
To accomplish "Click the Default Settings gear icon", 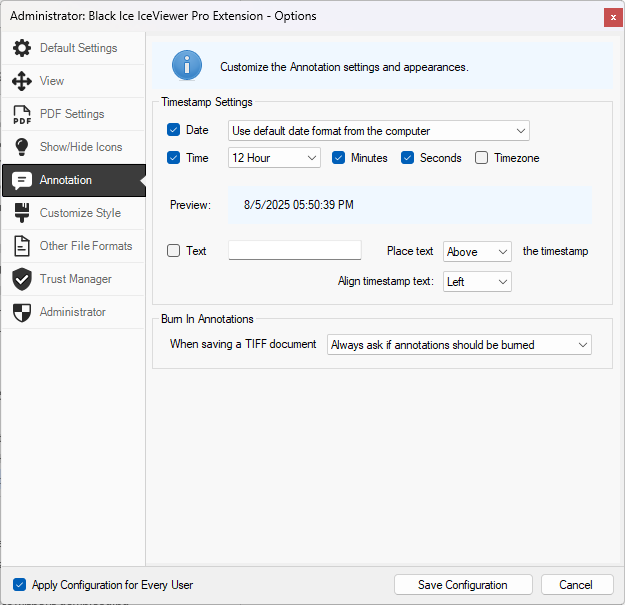I will pyautogui.click(x=22, y=48).
